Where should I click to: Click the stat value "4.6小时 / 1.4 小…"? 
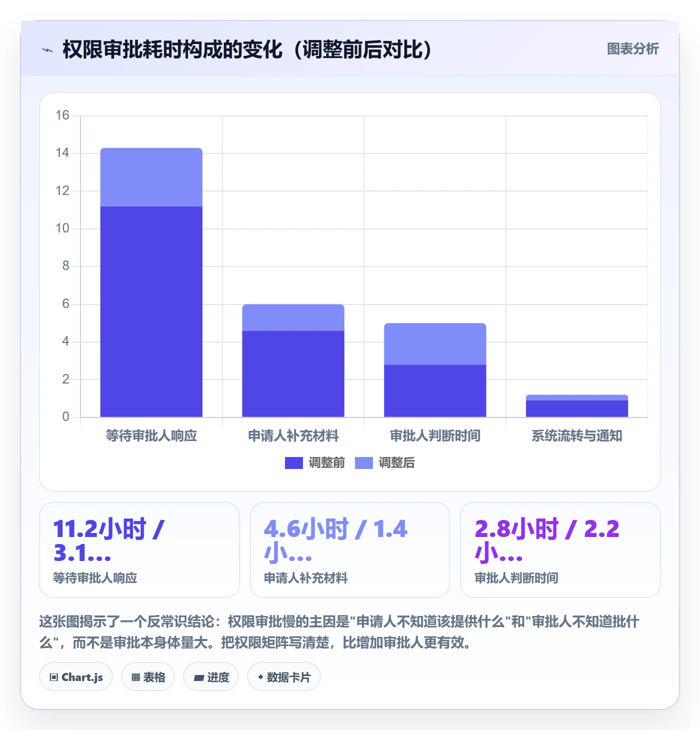[335, 540]
